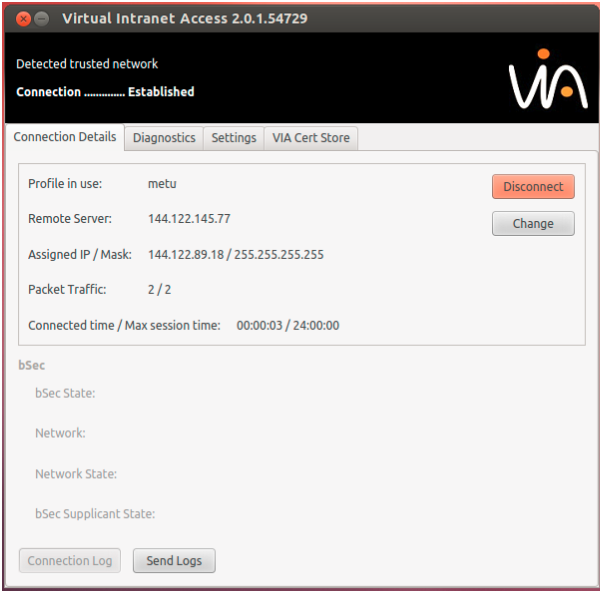The height and width of the screenshot is (593, 602).
Task: Click the Detected trusted network message
Action: coord(87,64)
